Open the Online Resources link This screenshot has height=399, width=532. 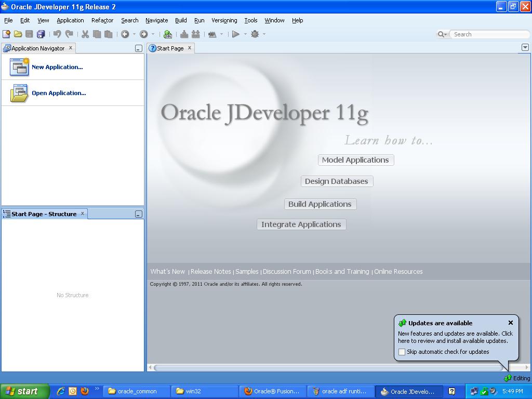398,271
